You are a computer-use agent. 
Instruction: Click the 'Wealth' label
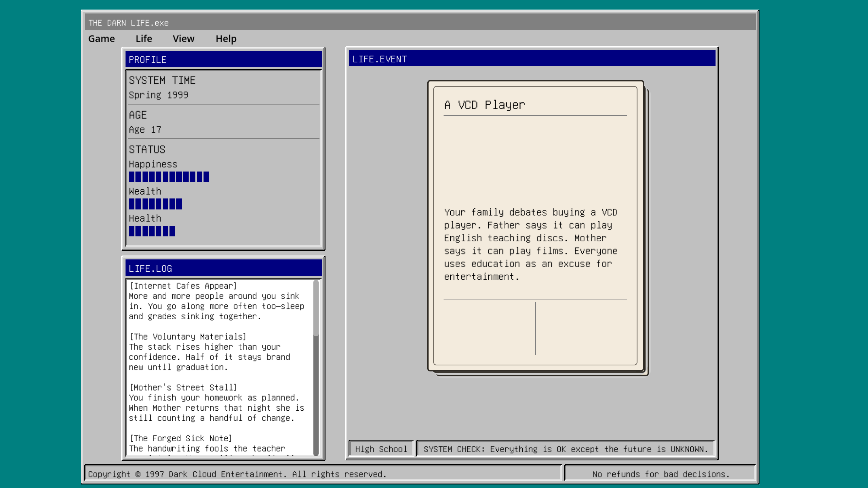[x=145, y=191]
